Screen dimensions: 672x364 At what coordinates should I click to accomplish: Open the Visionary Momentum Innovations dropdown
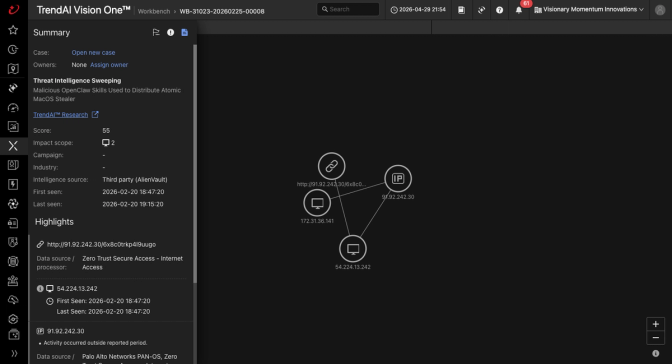(x=589, y=9)
